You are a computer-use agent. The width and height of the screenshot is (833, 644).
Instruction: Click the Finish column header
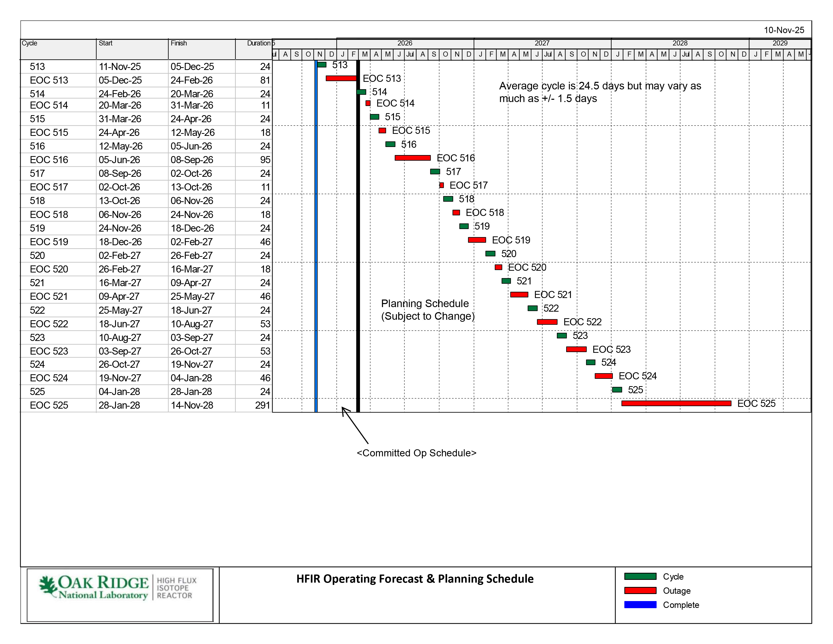[178, 43]
